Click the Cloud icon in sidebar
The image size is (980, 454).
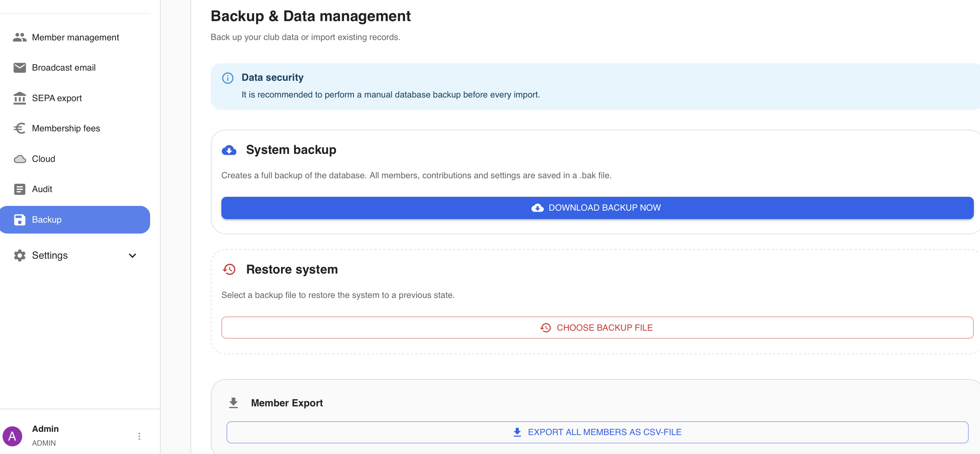click(19, 159)
